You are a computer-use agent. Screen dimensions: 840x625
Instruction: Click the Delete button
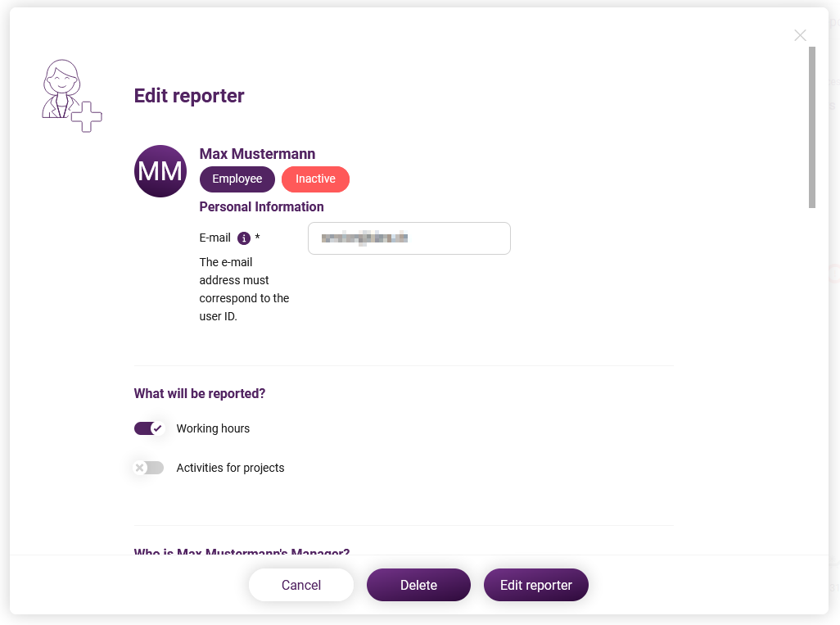click(x=418, y=585)
